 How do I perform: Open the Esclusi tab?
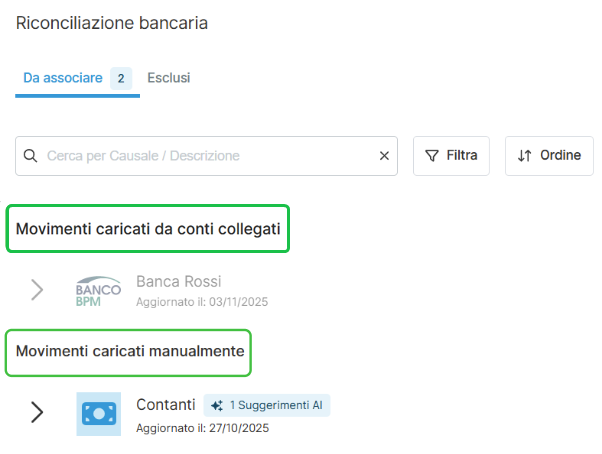click(168, 78)
